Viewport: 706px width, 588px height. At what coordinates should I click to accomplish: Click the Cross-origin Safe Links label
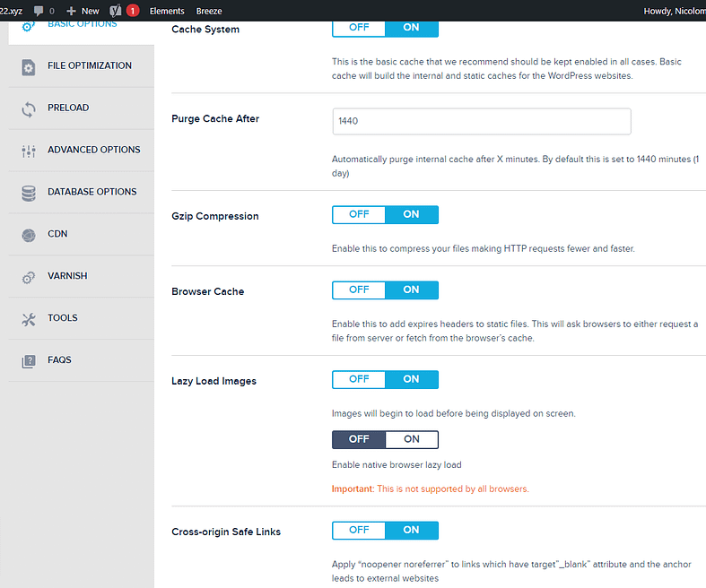click(226, 532)
